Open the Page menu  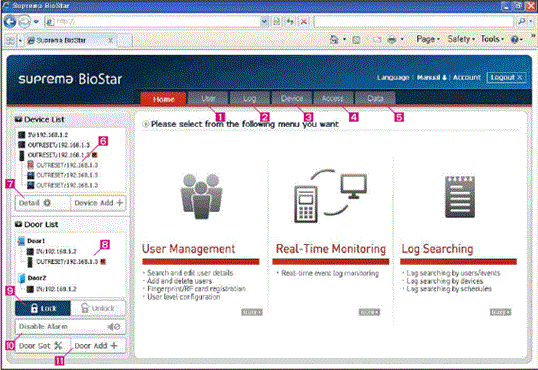428,39
